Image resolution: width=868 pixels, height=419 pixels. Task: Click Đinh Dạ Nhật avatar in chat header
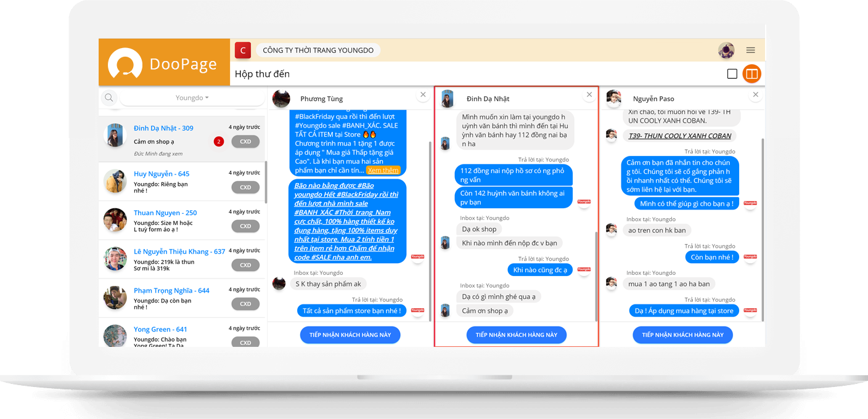point(448,99)
